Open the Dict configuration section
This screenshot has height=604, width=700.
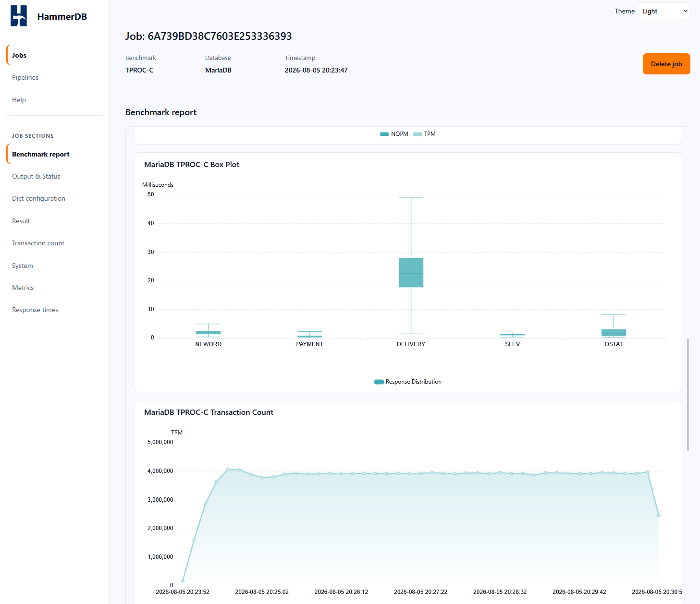pyautogui.click(x=38, y=198)
